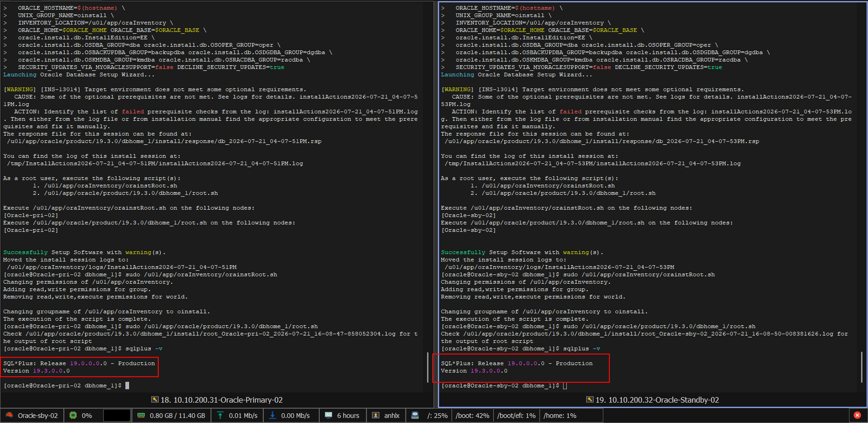
Task: Click the last Oracle-sby-02 prompt cursor line
Action: [504, 386]
